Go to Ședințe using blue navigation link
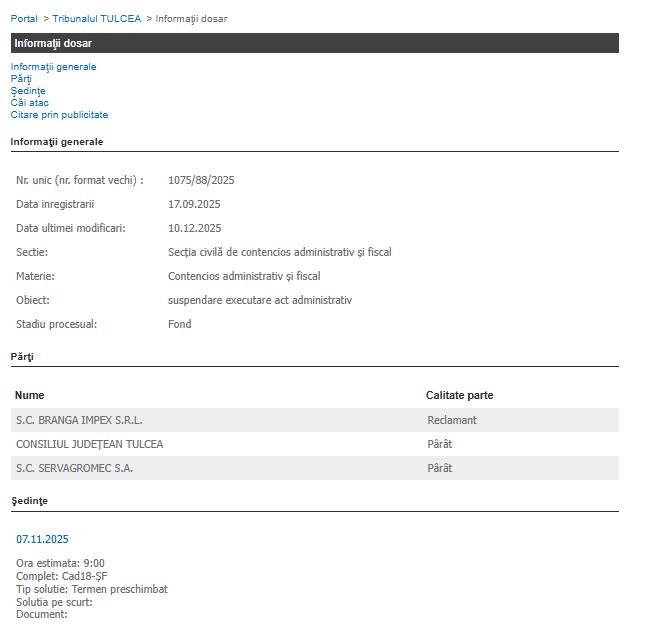 click(28, 91)
